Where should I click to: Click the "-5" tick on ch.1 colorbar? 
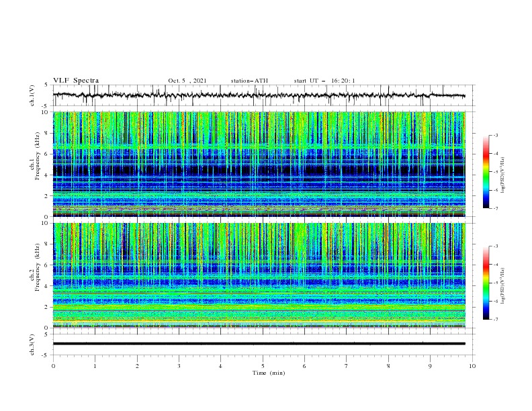pos(495,172)
